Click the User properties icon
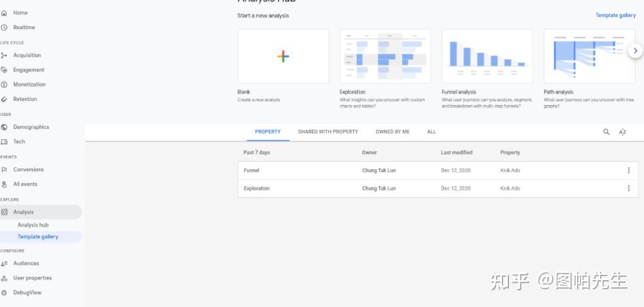This screenshot has width=644, height=307. point(4,278)
